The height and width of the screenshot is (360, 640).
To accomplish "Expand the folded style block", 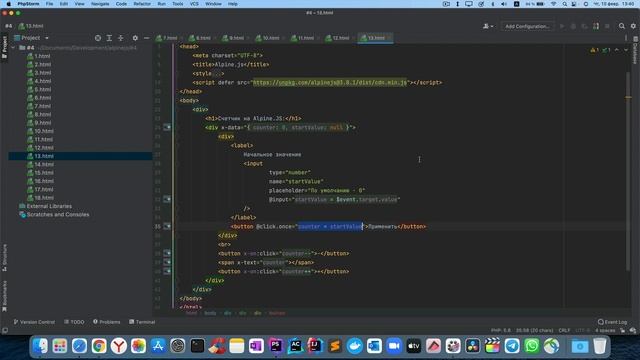I will 217,73.
